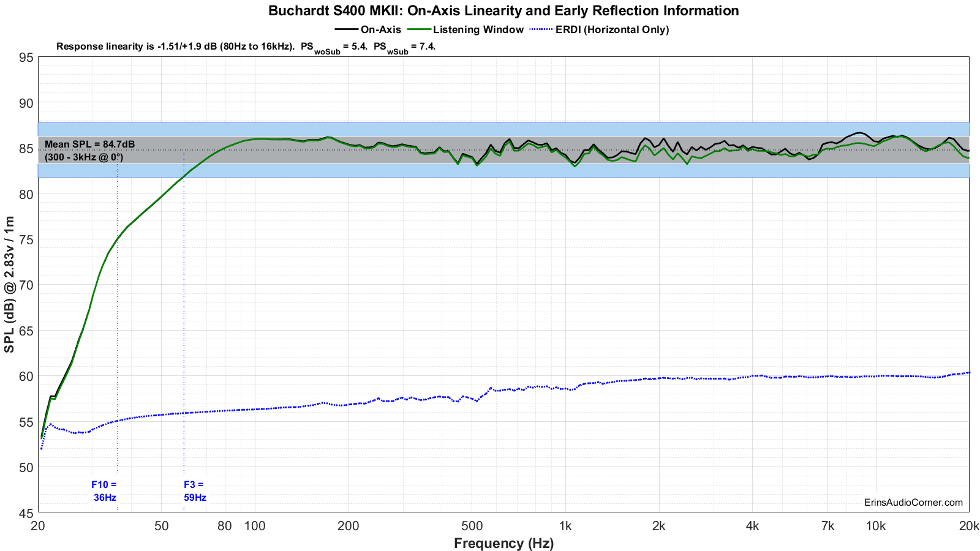Click the 10k tick on the frequency axis
980x551 pixels.
coord(875,526)
